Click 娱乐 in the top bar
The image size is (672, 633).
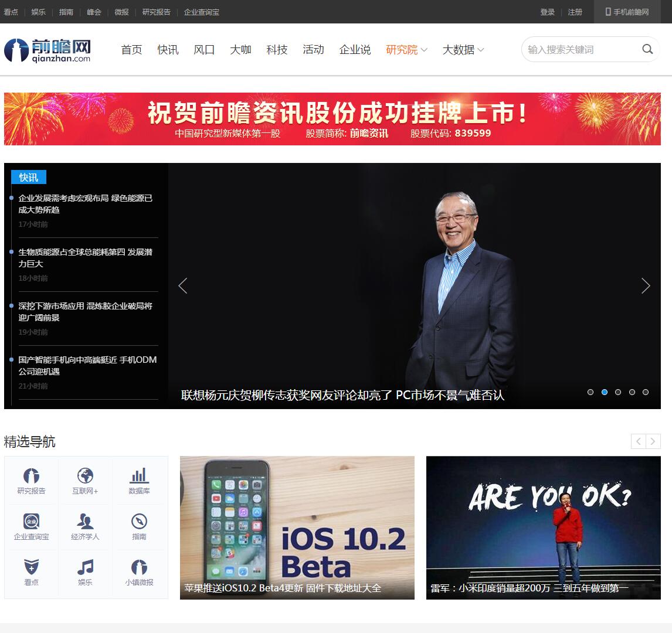[38, 12]
